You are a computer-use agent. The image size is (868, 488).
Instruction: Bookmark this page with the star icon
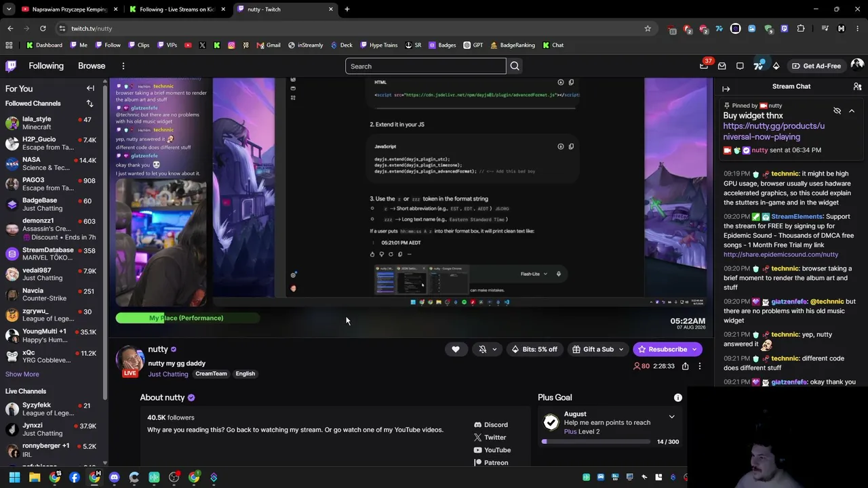click(x=648, y=28)
